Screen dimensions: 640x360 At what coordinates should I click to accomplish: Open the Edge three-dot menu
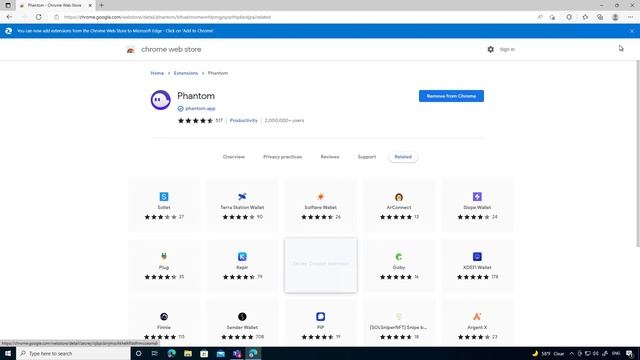[x=631, y=17]
